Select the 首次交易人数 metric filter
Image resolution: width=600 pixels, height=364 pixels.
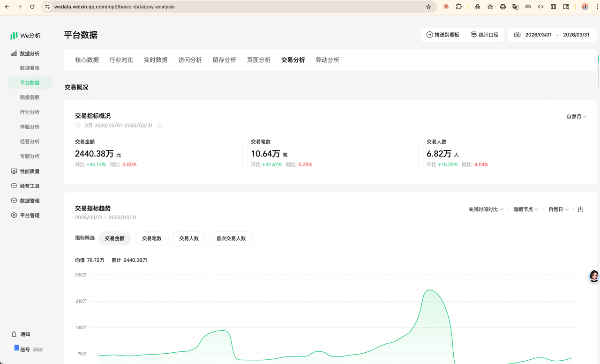(x=231, y=238)
